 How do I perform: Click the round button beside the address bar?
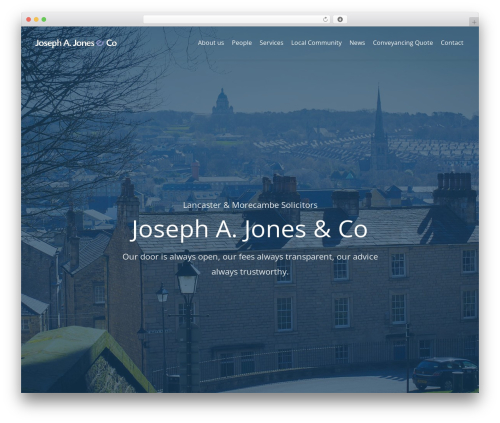point(340,19)
